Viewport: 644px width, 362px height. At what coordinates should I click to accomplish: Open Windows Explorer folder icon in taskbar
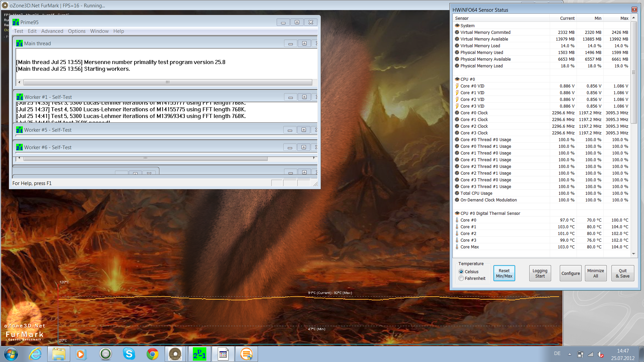tap(59, 354)
